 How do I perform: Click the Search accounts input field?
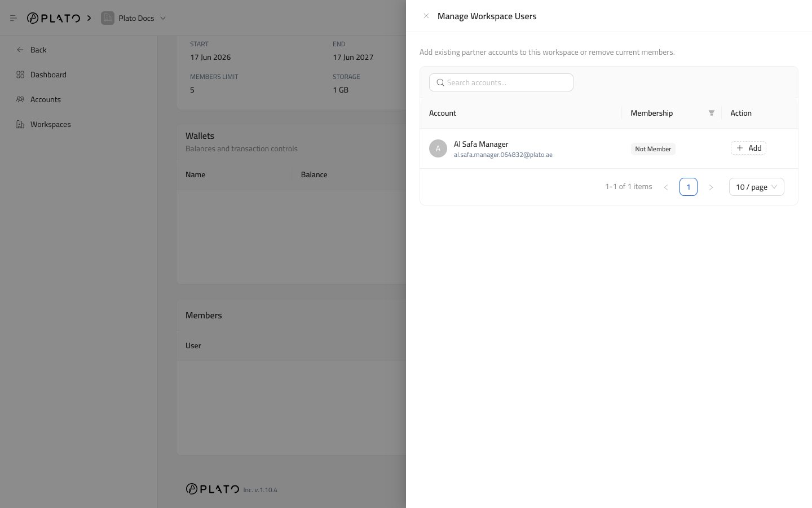[501, 82]
